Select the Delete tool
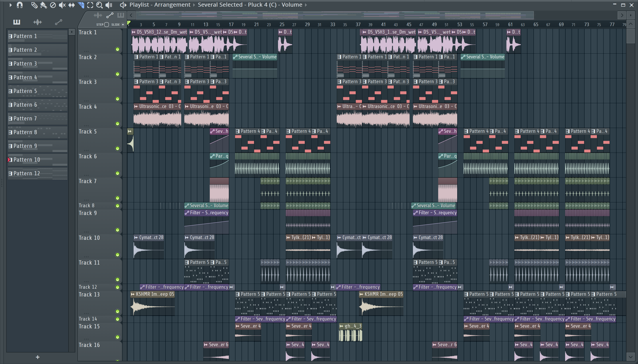 point(53,5)
